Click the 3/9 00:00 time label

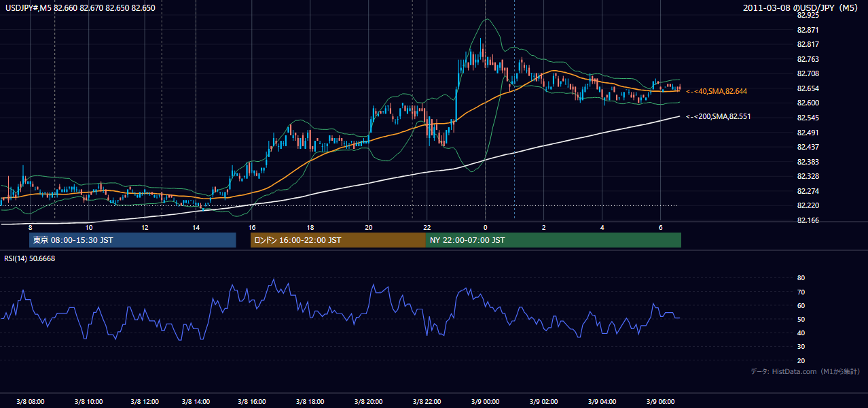point(485,402)
